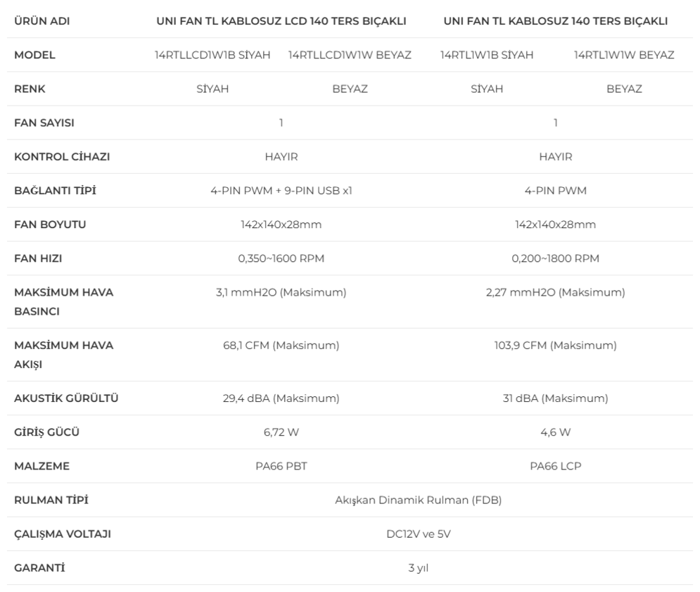This screenshot has height=592, width=700.
Task: Click the 3 yıl warranty value
Action: pyautogui.click(x=419, y=568)
